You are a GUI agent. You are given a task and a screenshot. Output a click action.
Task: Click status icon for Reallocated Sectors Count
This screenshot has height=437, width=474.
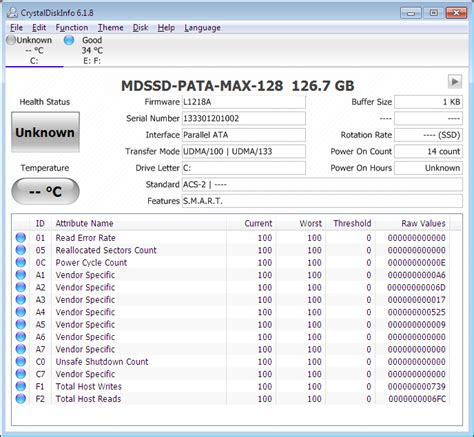tap(21, 250)
